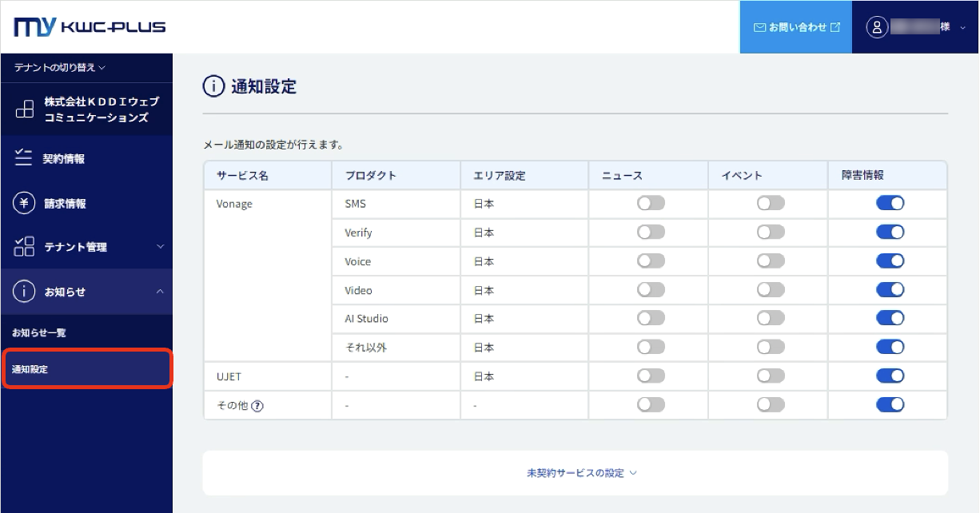980x513 pixels.
Task: Disable 障害情報 toggle for Verify
Action: coord(890,232)
